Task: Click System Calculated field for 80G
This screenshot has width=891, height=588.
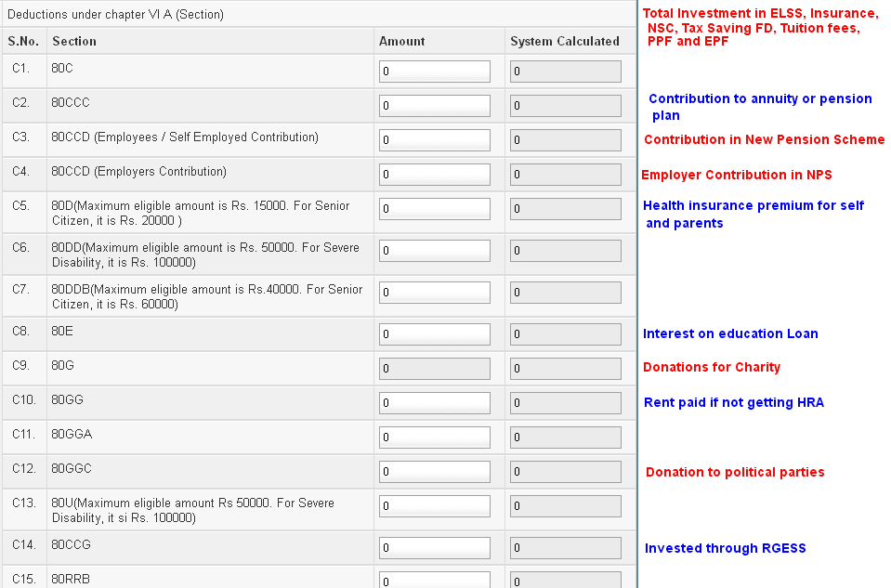Action: 566,369
